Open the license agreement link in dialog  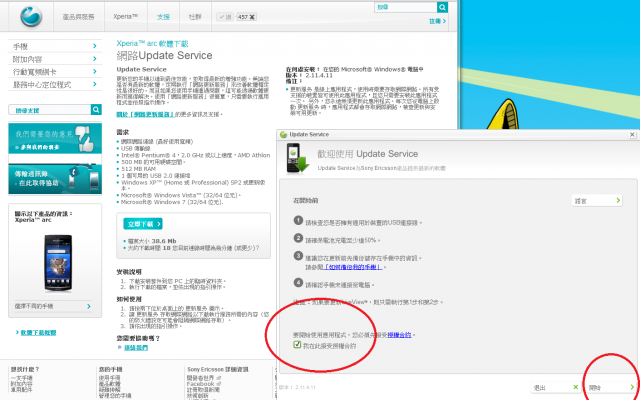[x=399, y=335]
